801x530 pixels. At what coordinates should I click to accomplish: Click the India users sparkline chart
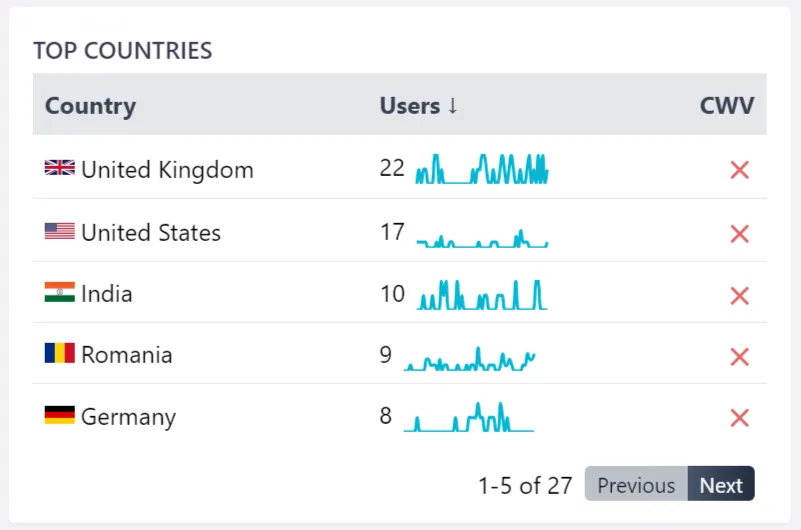coord(482,294)
